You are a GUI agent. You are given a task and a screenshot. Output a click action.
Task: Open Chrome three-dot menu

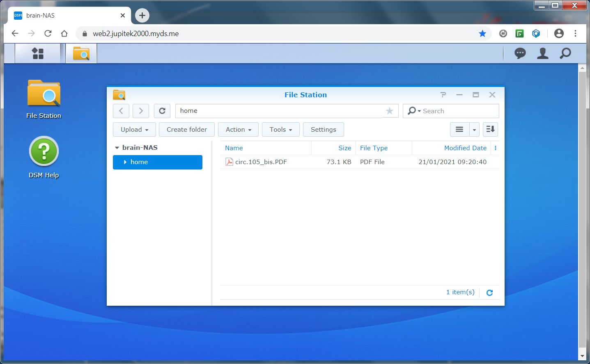(x=575, y=34)
